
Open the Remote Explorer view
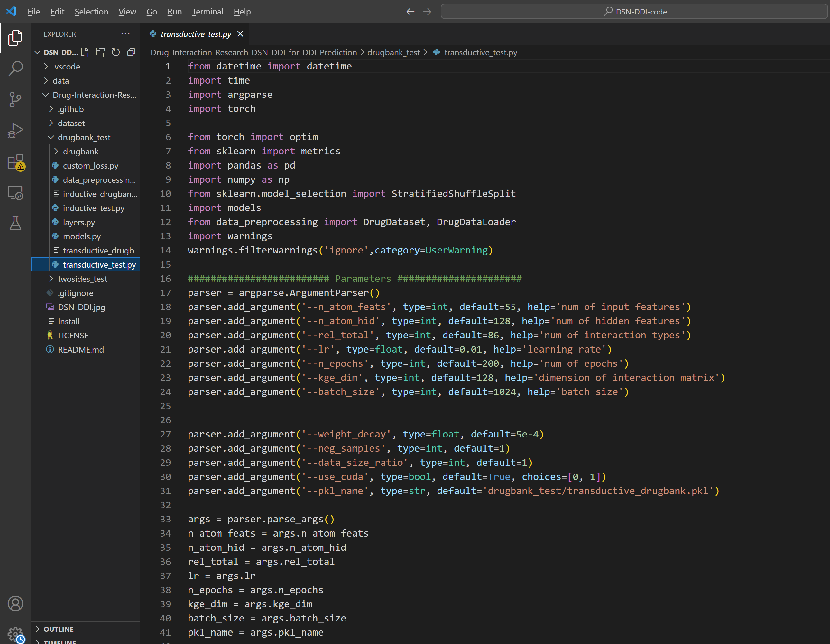coord(15,193)
